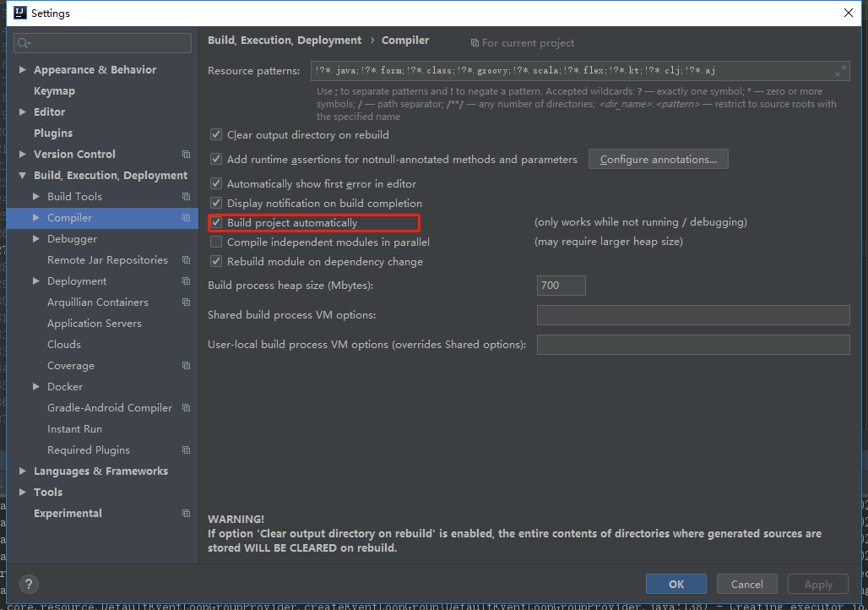The image size is (868, 610).
Task: Click the current-project icon beside Compiler
Action: point(185,217)
